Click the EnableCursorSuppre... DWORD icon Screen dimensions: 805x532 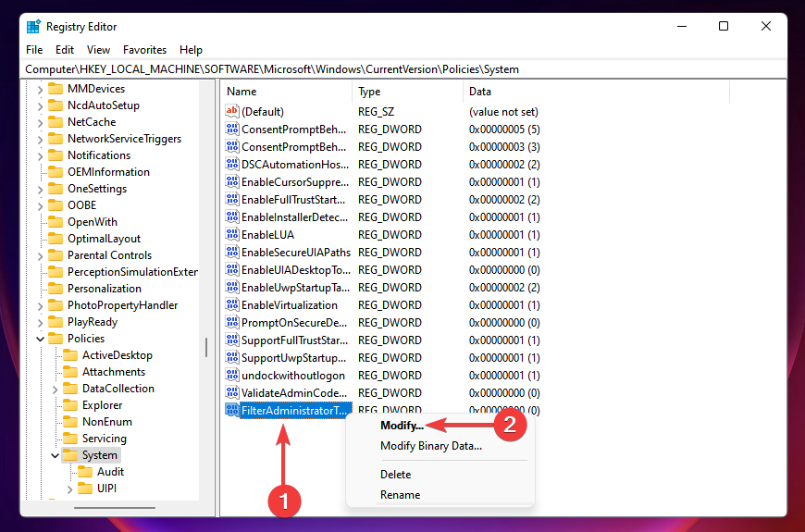232,181
